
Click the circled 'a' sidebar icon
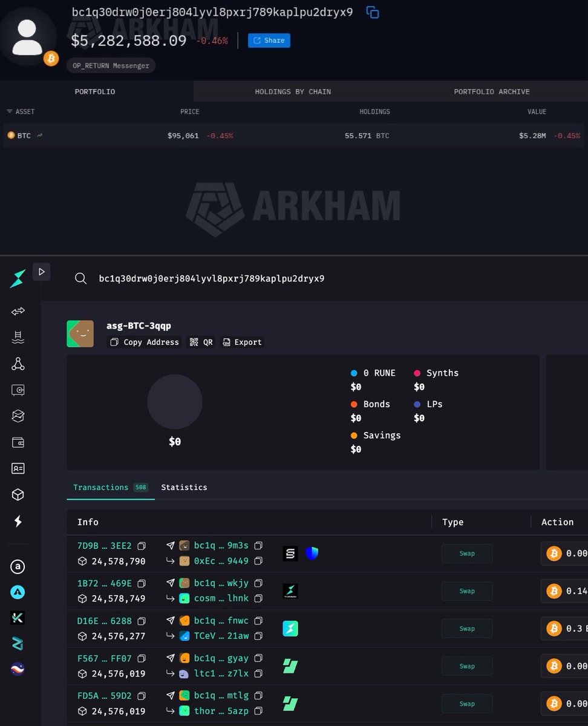click(18, 567)
